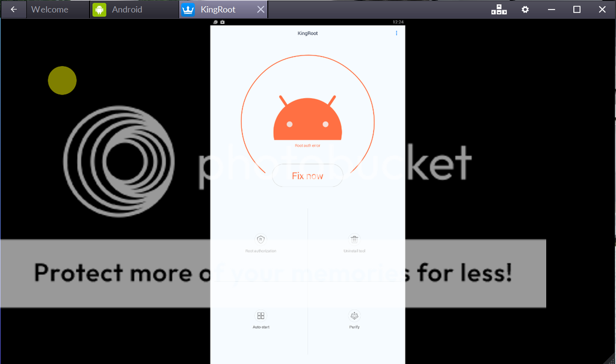The width and height of the screenshot is (616, 364).
Task: Switch to the Android tab
Action: pyautogui.click(x=127, y=10)
